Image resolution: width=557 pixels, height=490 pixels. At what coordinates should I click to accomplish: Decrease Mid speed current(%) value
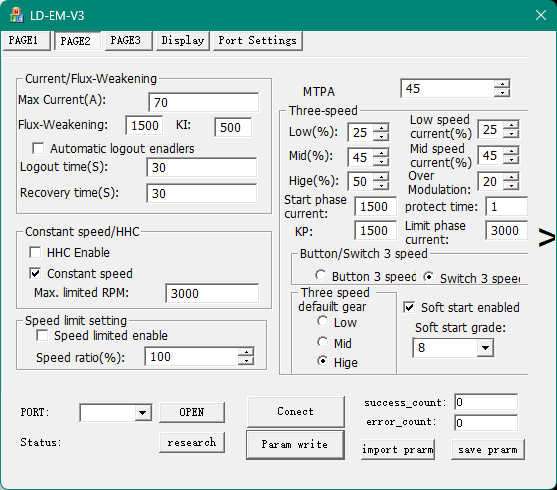coord(511,160)
